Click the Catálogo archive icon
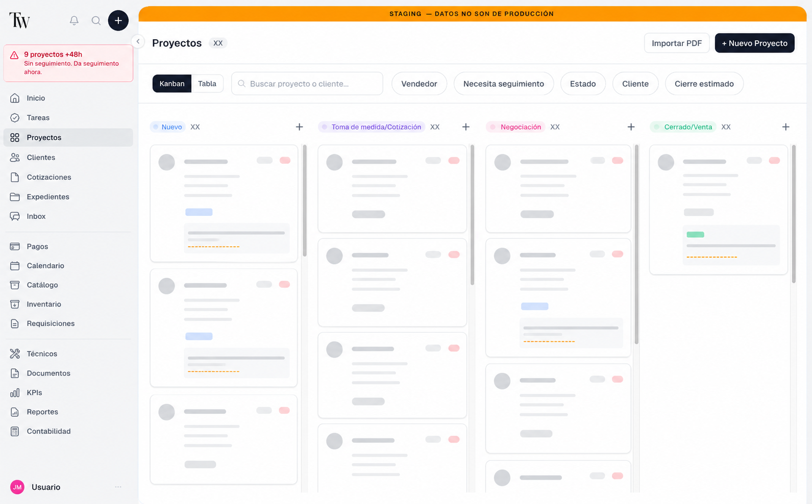 tap(15, 285)
